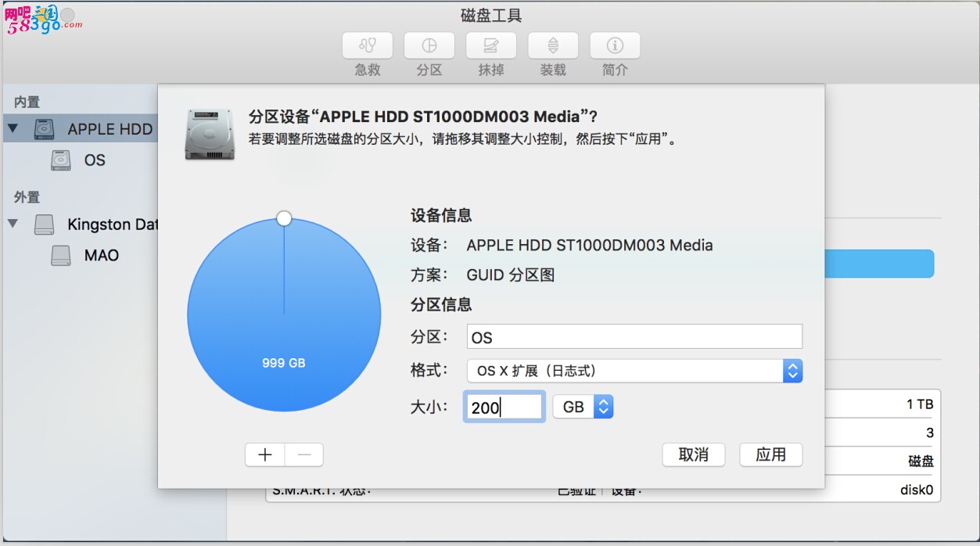Click the GUID 分区图 scheme value
The width and height of the screenshot is (980, 546).
pyautogui.click(x=511, y=275)
